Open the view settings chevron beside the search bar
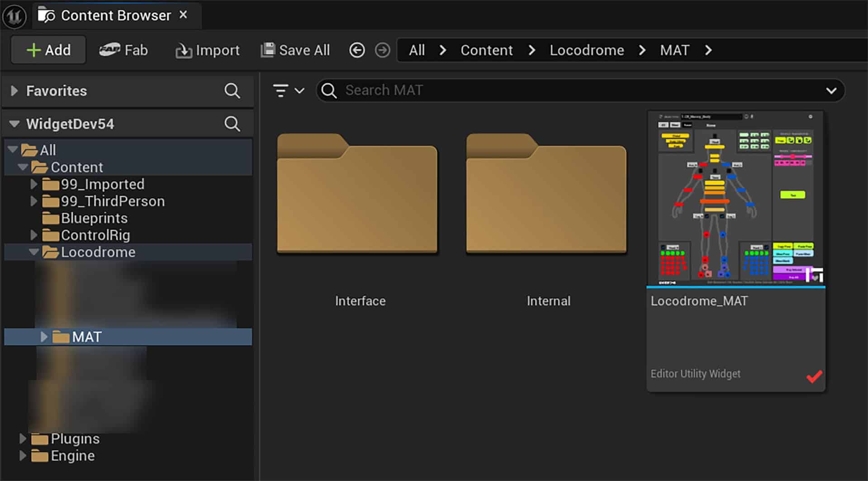 point(831,90)
